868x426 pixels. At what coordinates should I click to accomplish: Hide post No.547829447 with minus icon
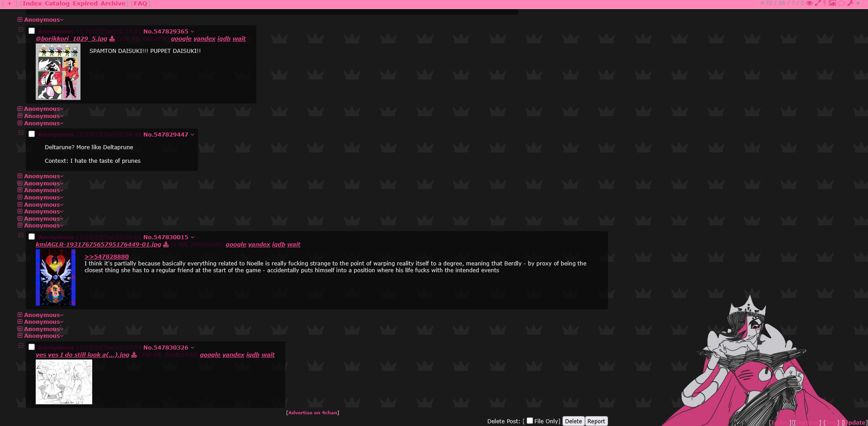coord(21,133)
